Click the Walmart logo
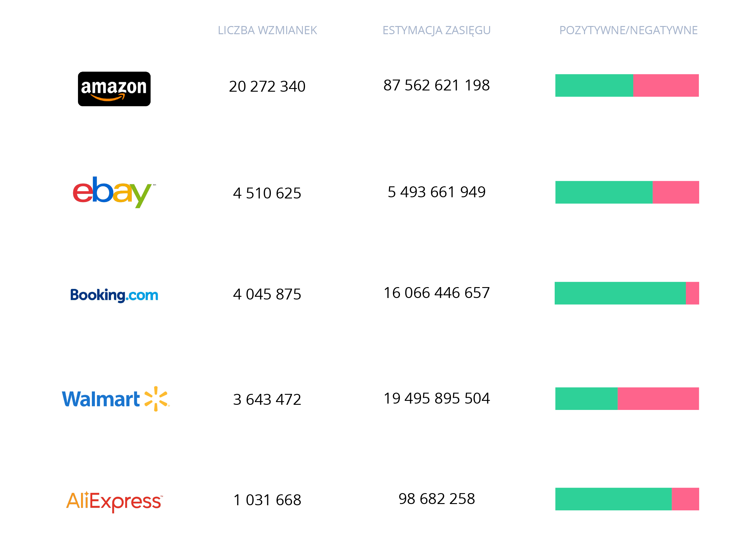This screenshot has width=756, height=550. (x=115, y=398)
